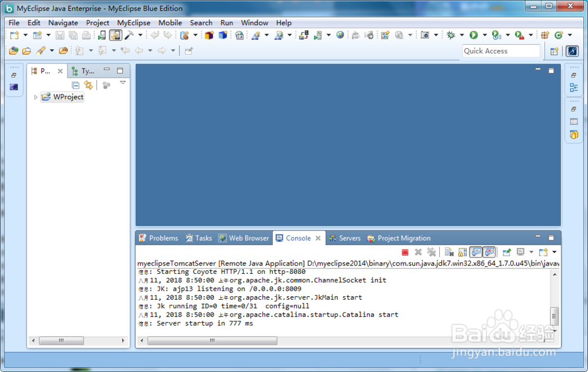Click the red Terminate button in Console
Screen dimensions: 588x372
(x=405, y=252)
